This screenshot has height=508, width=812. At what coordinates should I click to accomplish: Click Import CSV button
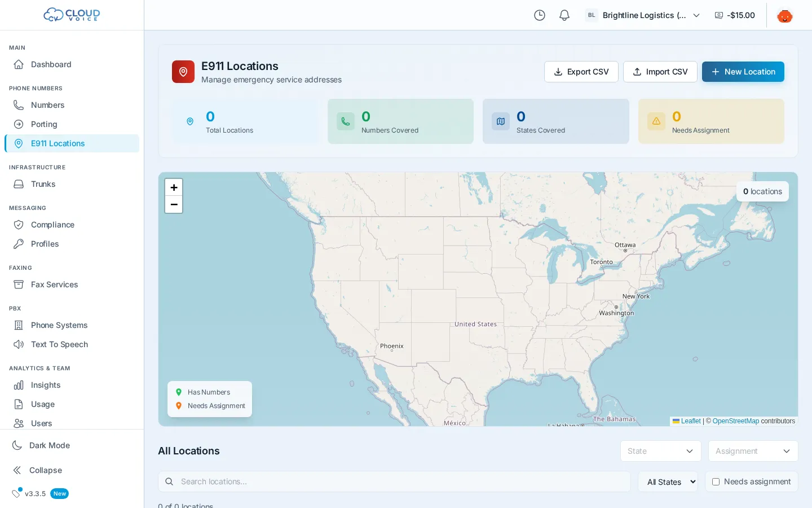(x=660, y=72)
